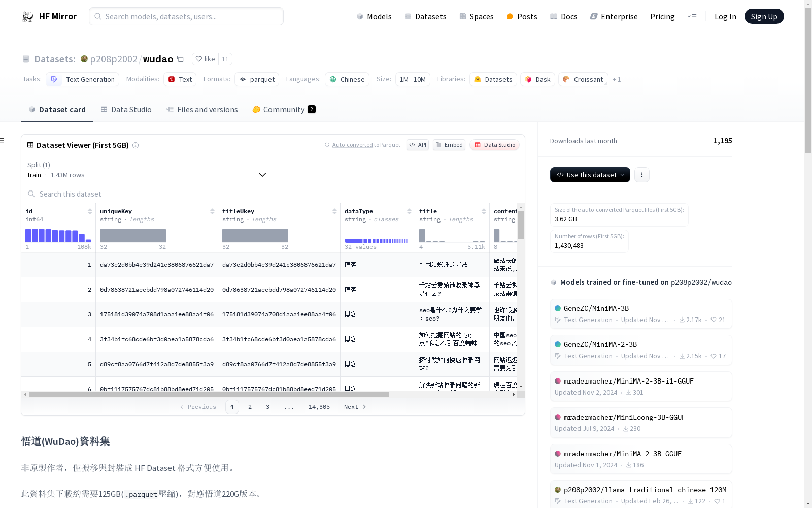812x508 pixels.
Task: Open the Files and versions tab
Action: pyautogui.click(x=202, y=110)
